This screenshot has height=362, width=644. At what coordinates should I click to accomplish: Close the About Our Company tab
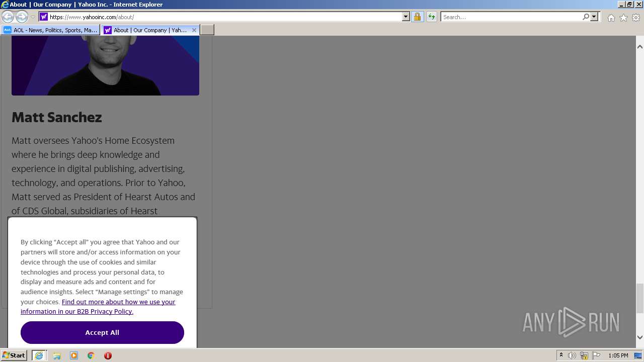click(x=194, y=30)
